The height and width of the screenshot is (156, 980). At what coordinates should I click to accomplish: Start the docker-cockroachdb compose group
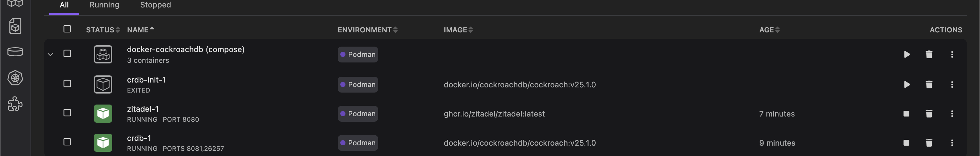(906, 55)
